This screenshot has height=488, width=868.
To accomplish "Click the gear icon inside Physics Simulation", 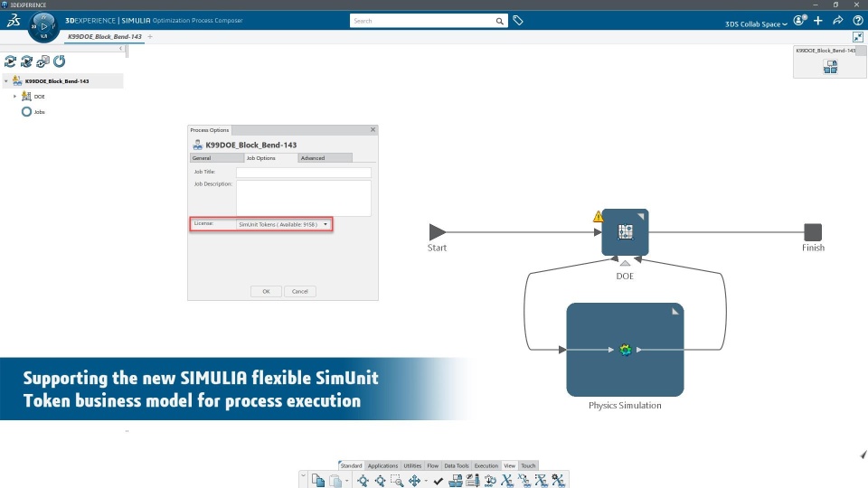I will [625, 350].
